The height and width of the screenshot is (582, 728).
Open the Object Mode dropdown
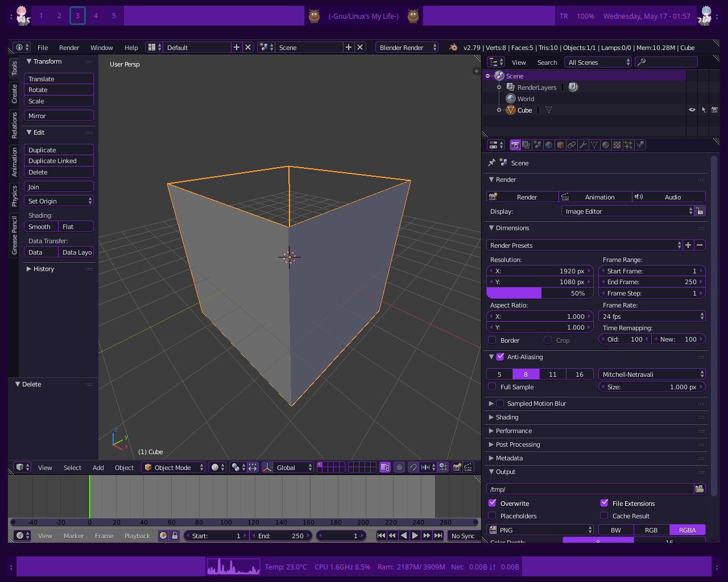[173, 467]
